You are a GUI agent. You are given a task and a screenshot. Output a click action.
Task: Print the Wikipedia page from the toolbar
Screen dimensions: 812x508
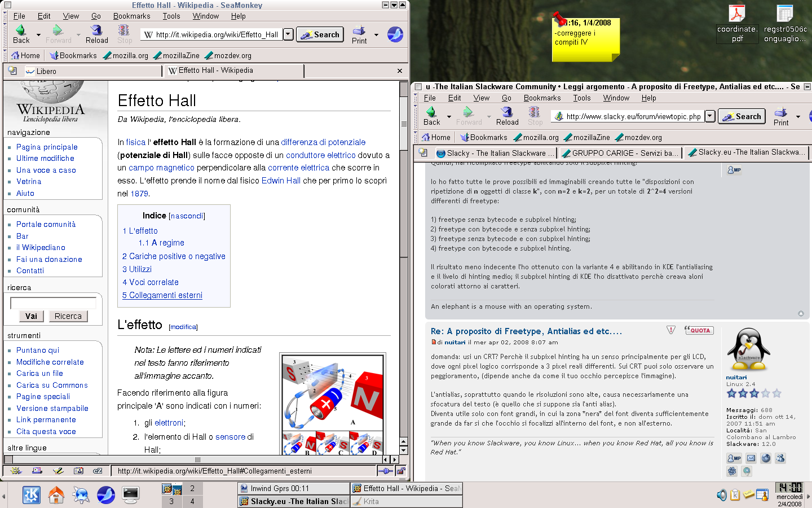point(359,34)
